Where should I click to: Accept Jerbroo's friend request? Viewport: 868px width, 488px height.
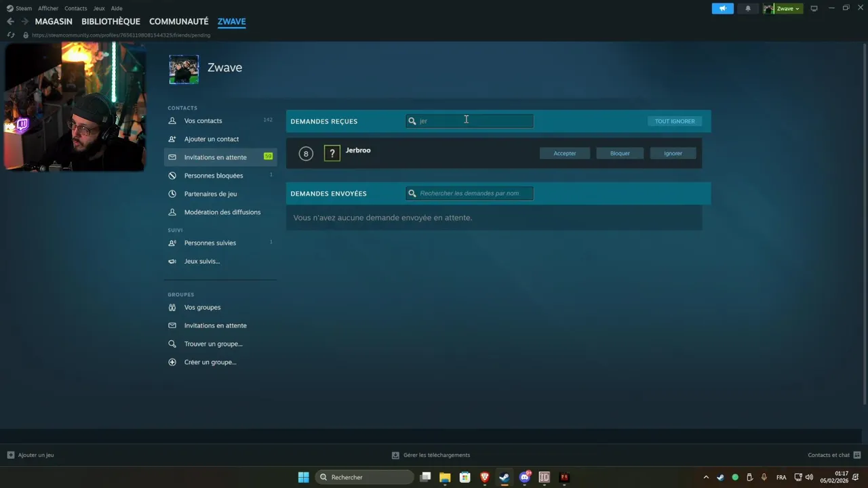point(565,153)
